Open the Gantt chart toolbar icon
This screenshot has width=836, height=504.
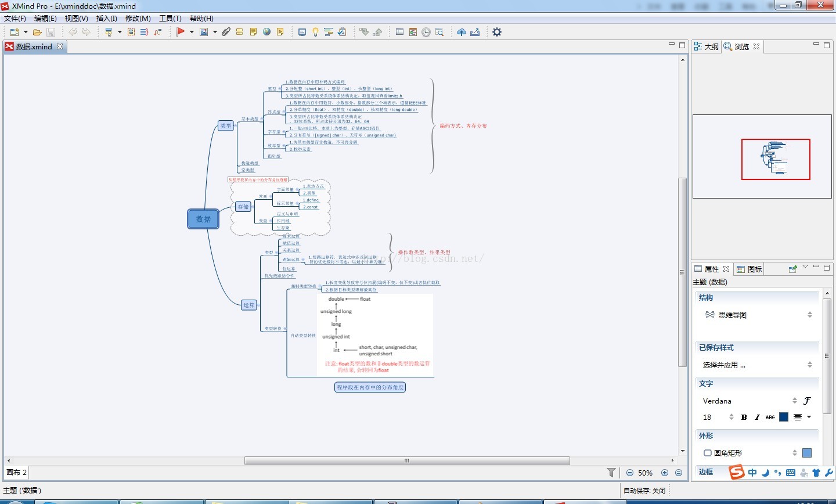[329, 32]
